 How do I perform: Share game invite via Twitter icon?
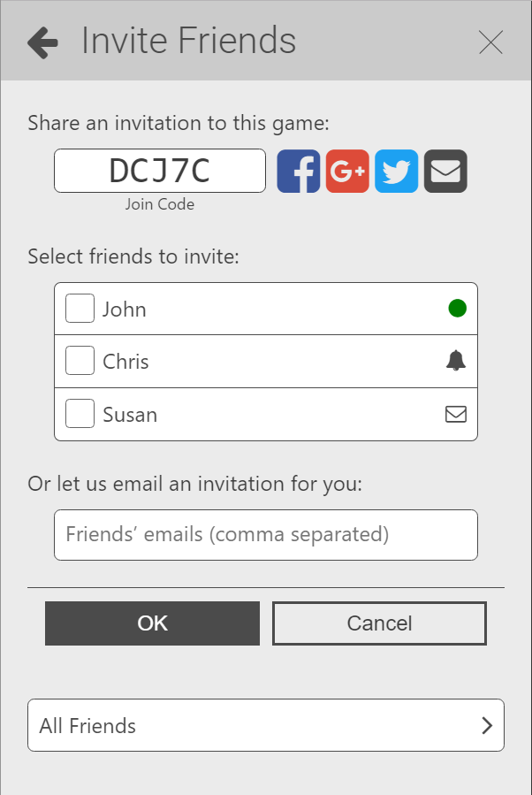pos(396,170)
